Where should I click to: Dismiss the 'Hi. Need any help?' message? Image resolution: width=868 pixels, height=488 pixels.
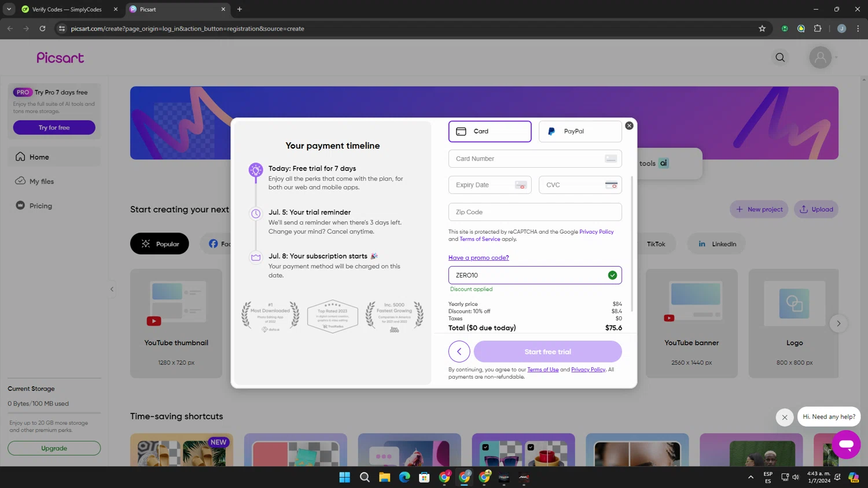(x=785, y=417)
